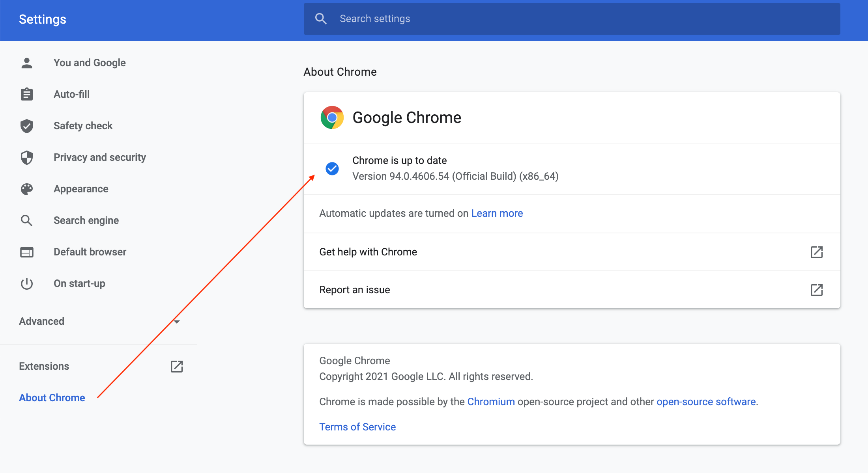The image size is (868, 473).
Task: Click the search magnifier icon in the settings search bar
Action: 321,19
